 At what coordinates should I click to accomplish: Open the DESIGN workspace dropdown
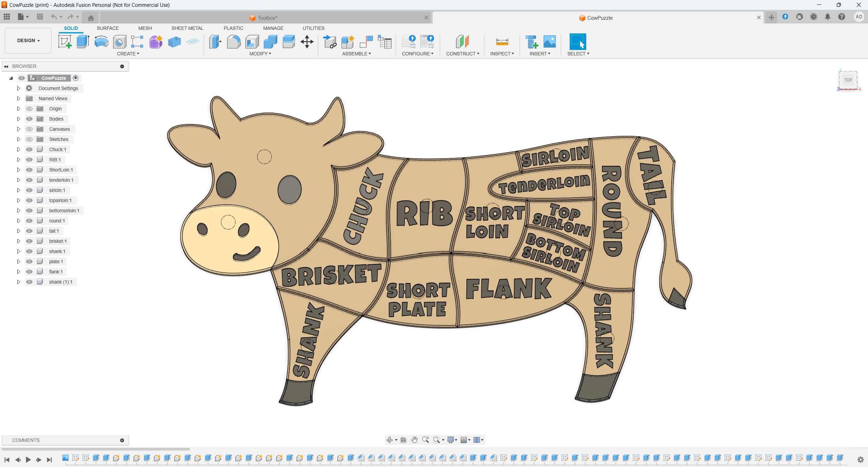(28, 40)
